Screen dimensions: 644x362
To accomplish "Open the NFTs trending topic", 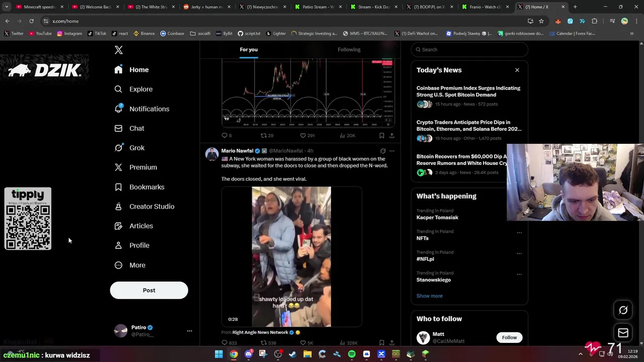I will (x=423, y=238).
